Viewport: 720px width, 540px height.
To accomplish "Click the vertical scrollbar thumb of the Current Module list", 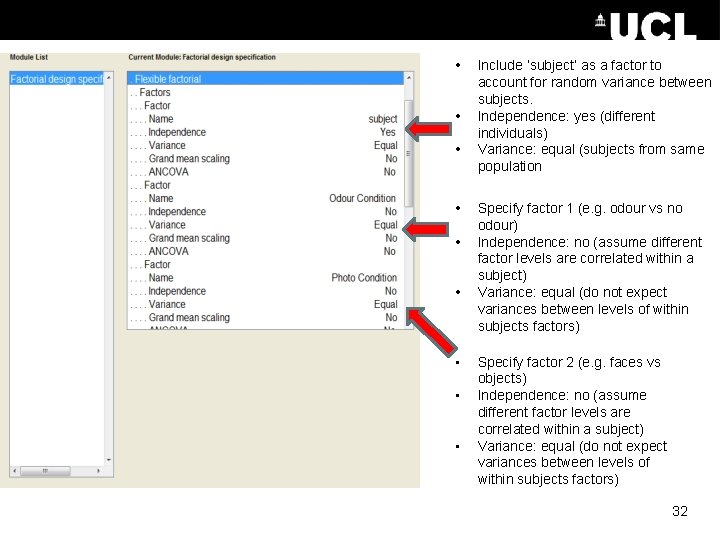I will coord(409,153).
